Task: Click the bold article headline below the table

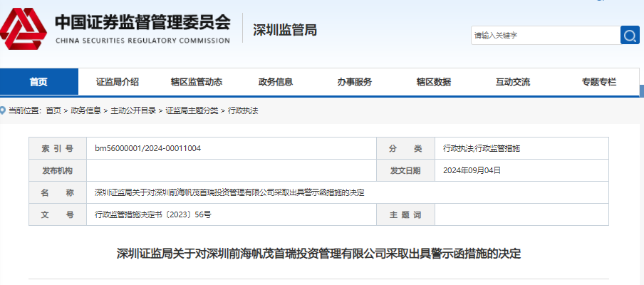Action: 318,254
